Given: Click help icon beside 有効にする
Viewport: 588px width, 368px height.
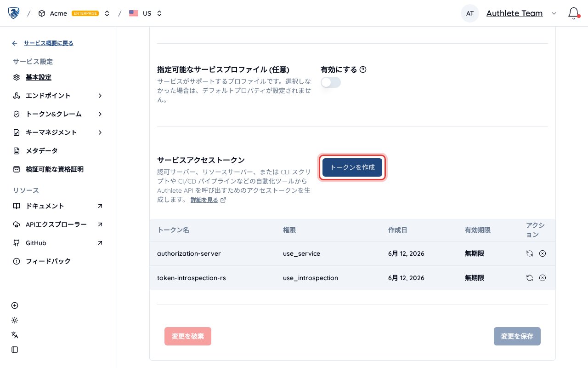Looking at the screenshot, I should click(x=363, y=69).
